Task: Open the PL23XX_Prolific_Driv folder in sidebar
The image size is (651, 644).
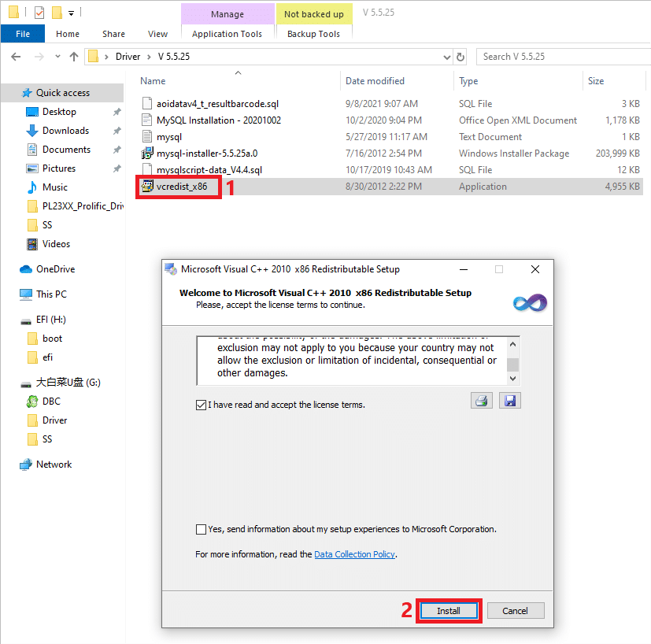Action: click(75, 206)
